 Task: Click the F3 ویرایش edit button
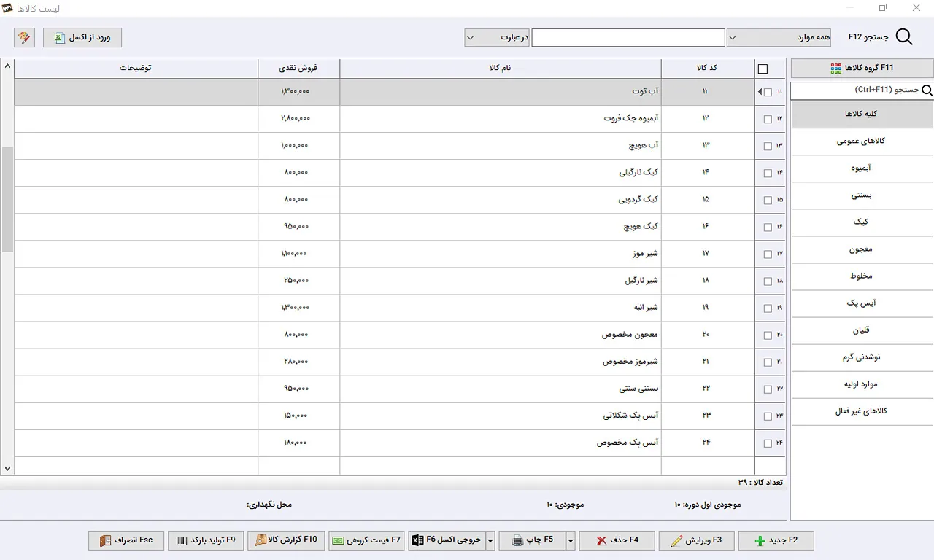696,540
